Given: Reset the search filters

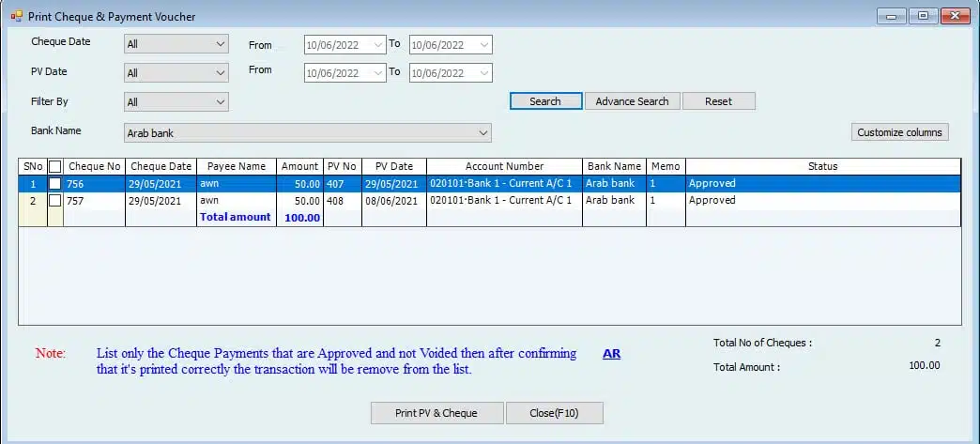Looking at the screenshot, I should (719, 101).
